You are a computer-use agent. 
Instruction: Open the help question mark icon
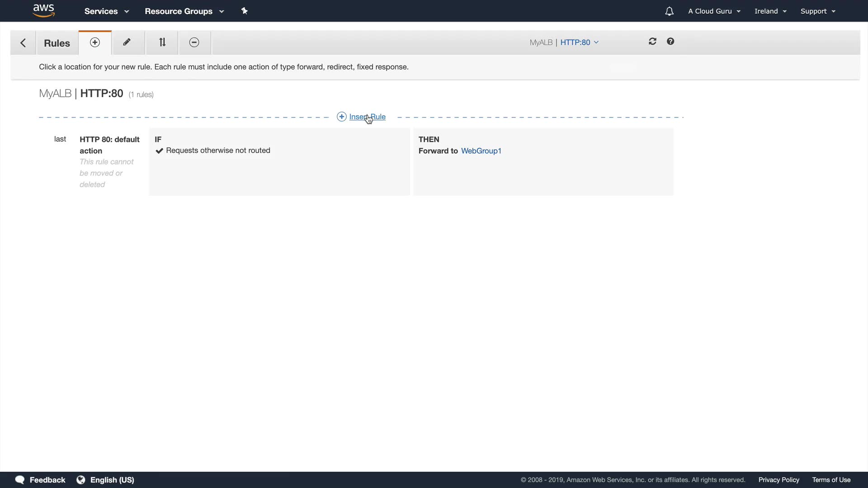(x=670, y=42)
